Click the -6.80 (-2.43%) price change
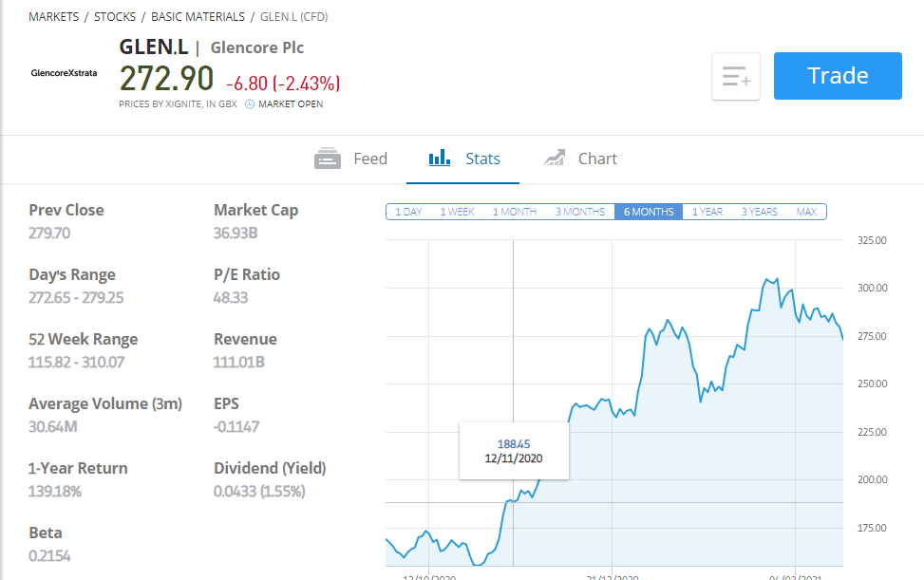Screen dimensions: 924x580 283,84
